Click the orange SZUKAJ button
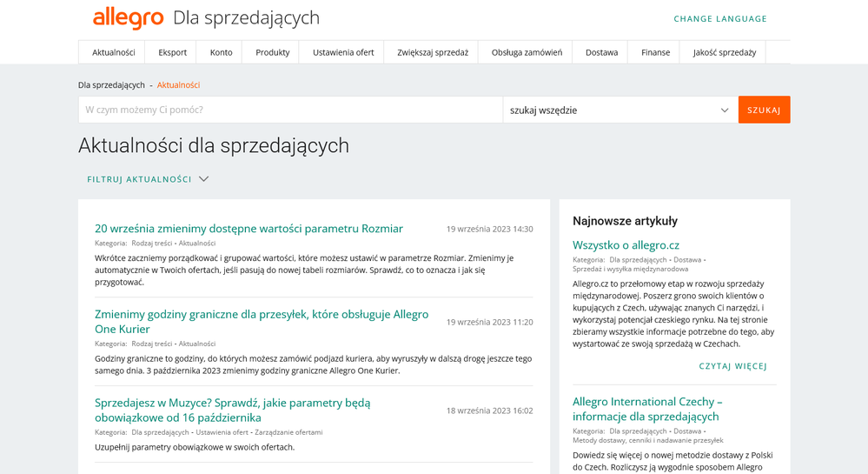This screenshot has height=474, width=868. coord(764,110)
